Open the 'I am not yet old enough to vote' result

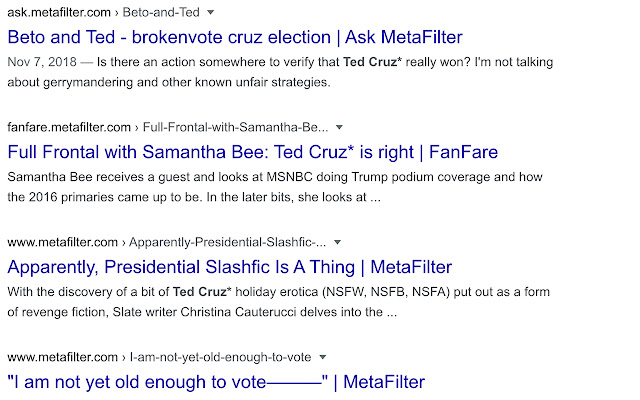tap(215, 381)
